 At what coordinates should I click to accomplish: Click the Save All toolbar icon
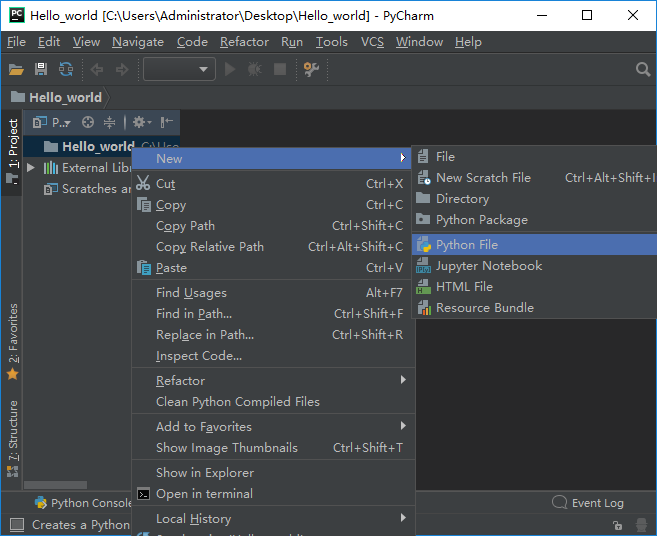pyautogui.click(x=41, y=69)
